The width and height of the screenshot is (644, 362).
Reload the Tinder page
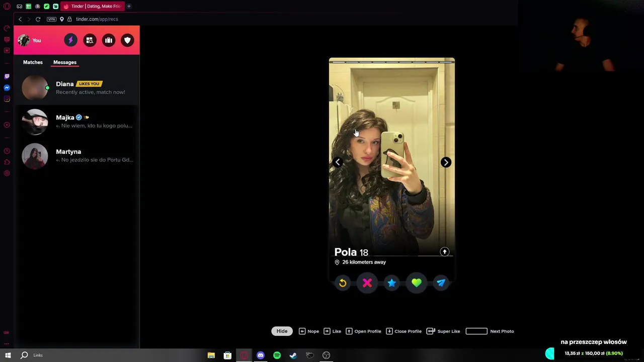pos(38,19)
